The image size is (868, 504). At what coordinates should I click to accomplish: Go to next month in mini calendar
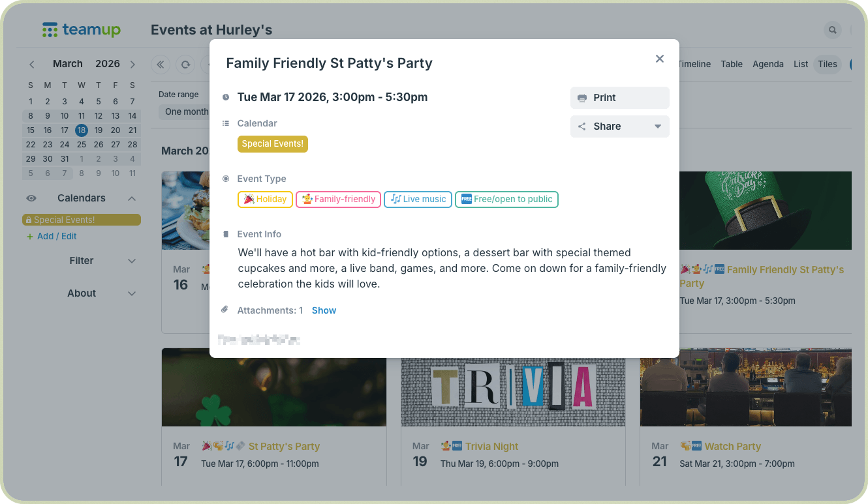click(132, 64)
